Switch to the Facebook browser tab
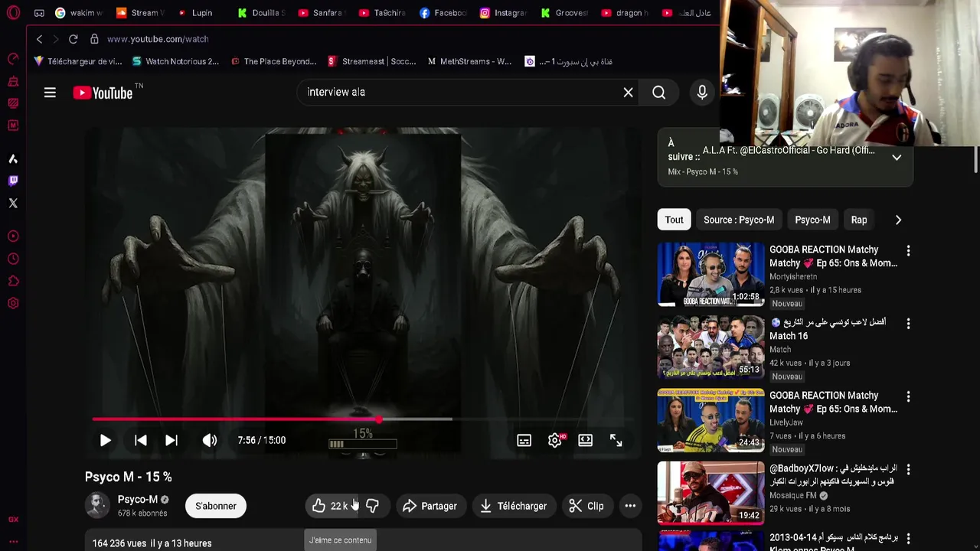Image resolution: width=980 pixels, height=551 pixels. [x=443, y=13]
